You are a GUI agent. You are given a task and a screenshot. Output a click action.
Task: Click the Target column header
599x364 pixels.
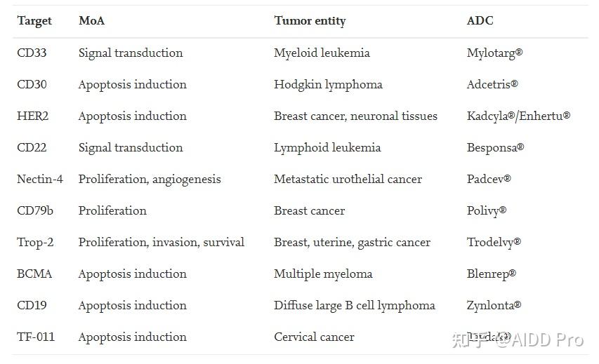[34, 20]
